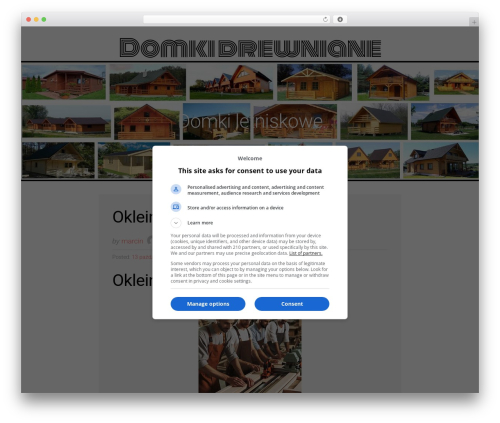This screenshot has width=500, height=423.
Task: Open the List of partners link
Action: pos(305,253)
